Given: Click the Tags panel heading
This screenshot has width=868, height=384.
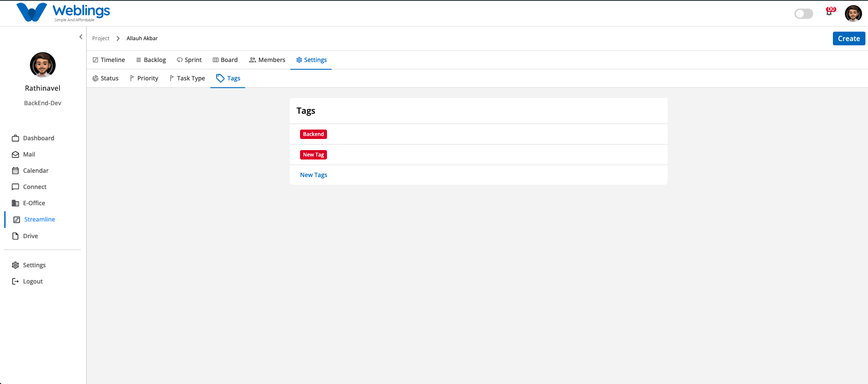Looking at the screenshot, I should (306, 111).
